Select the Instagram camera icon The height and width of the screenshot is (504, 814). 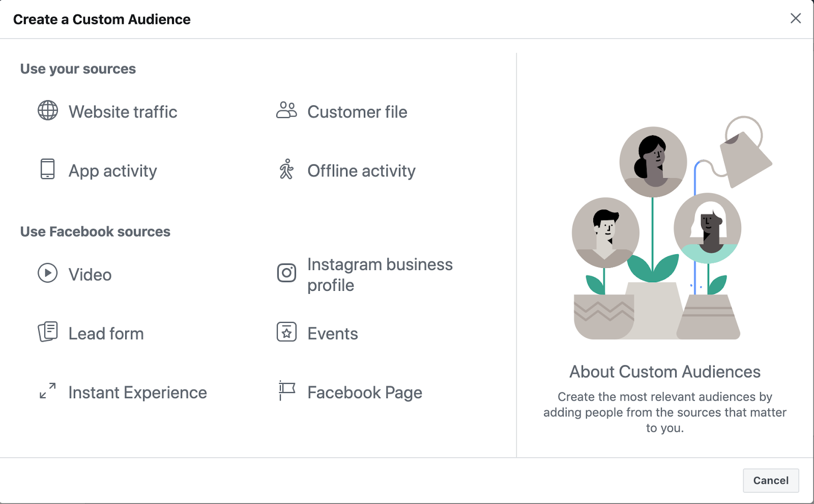click(286, 273)
